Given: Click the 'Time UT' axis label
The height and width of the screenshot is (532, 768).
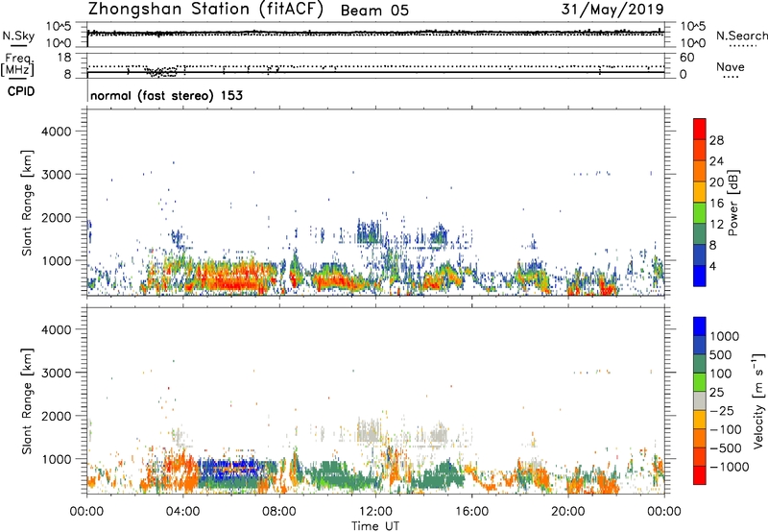Looking at the screenshot, I should (375, 526).
